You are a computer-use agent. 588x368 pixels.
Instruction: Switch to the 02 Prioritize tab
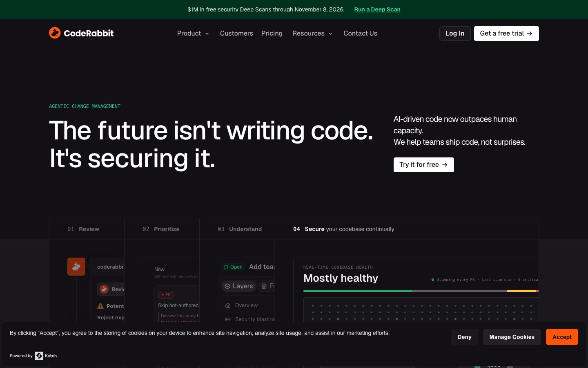click(x=162, y=229)
